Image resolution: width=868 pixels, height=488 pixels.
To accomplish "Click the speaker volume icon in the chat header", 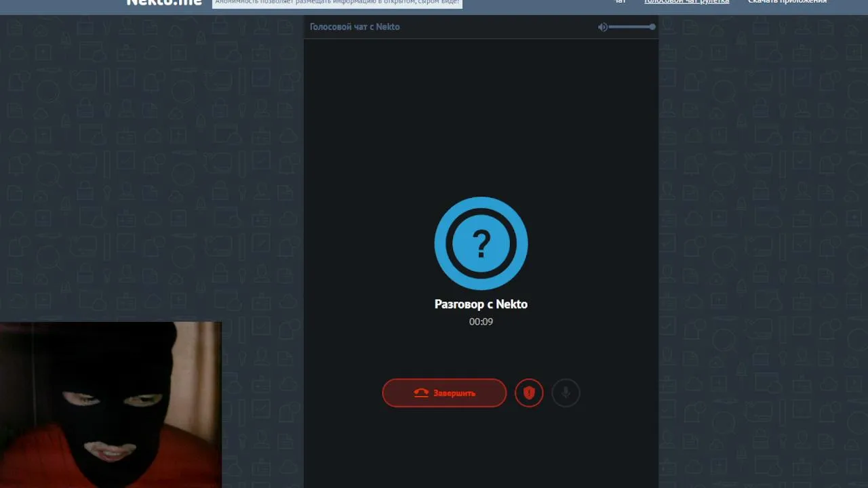I will [602, 27].
